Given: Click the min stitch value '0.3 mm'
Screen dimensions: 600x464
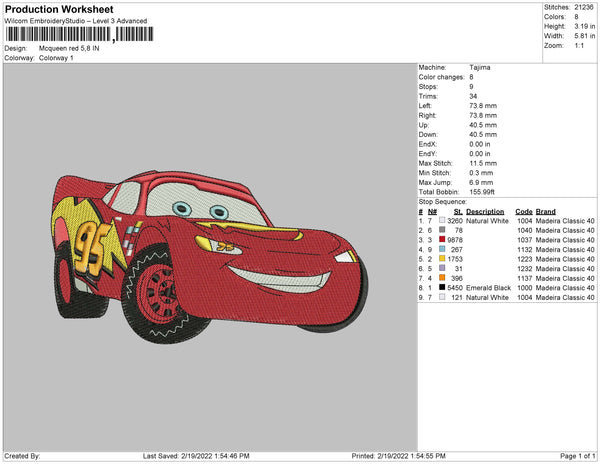Looking at the screenshot, I should pos(481,173).
